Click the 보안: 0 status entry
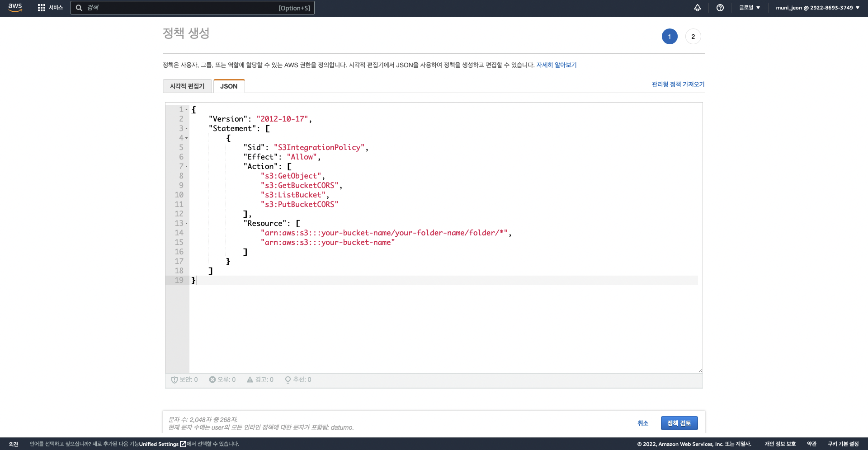This screenshot has width=868, height=450. pyautogui.click(x=184, y=380)
